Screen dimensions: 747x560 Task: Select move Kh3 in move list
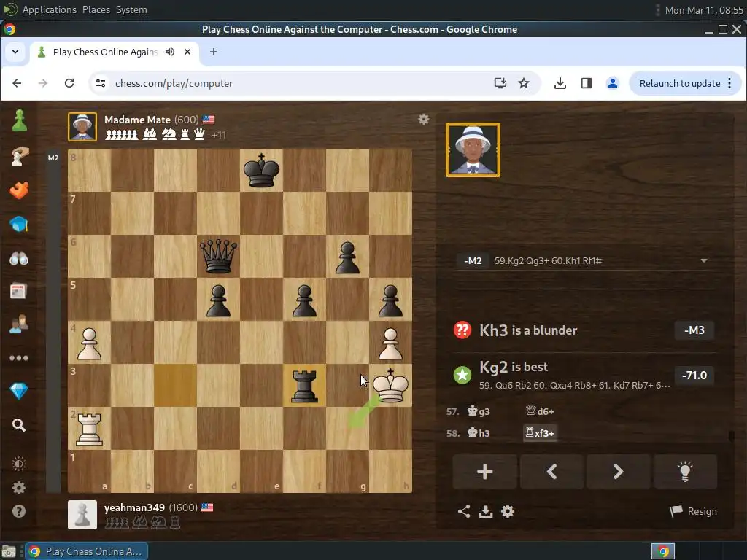479,433
